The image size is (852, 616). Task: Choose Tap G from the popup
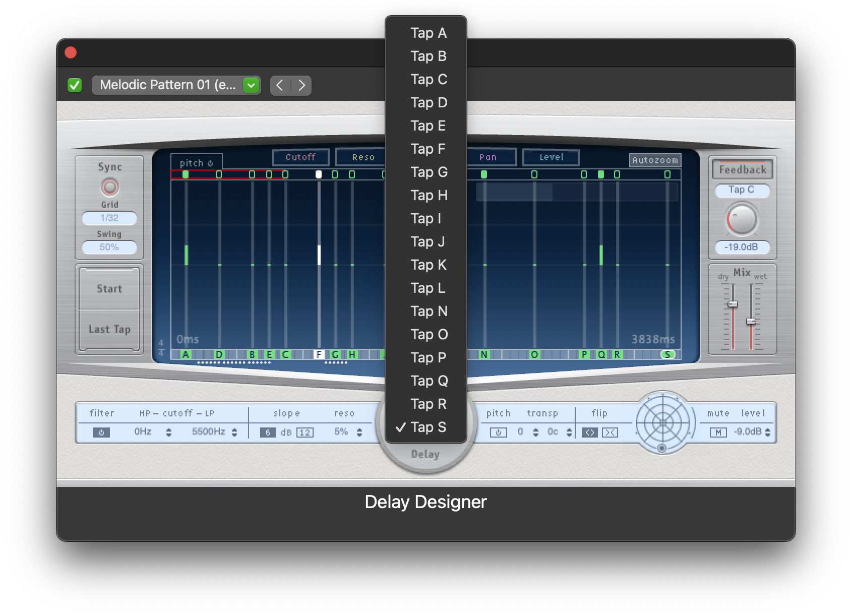pos(426,172)
